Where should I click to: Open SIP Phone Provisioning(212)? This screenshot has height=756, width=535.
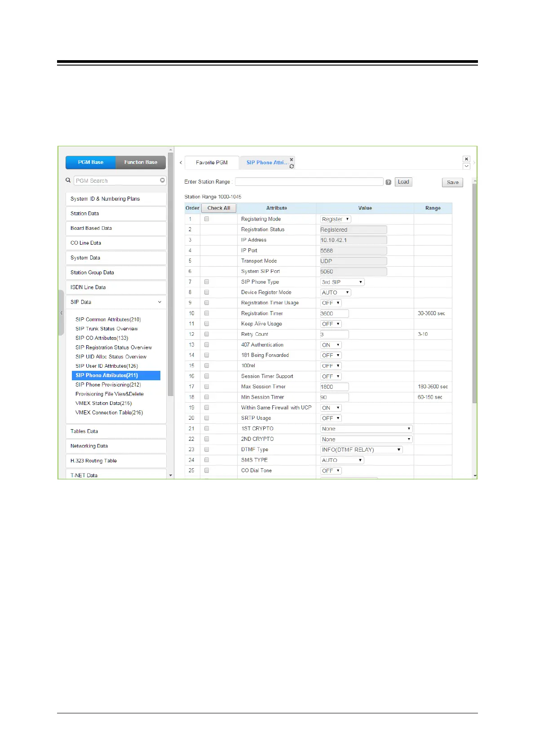(x=108, y=385)
